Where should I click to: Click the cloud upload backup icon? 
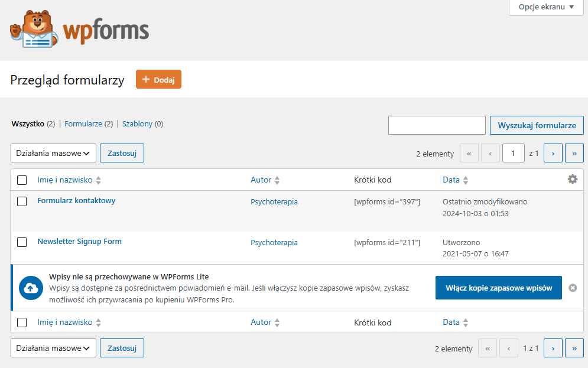coord(31,288)
